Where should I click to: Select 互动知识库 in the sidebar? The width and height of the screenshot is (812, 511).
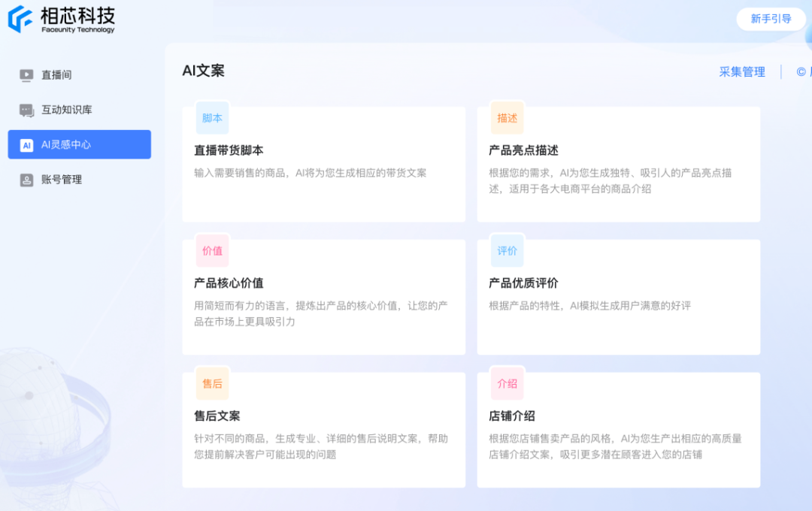point(66,110)
